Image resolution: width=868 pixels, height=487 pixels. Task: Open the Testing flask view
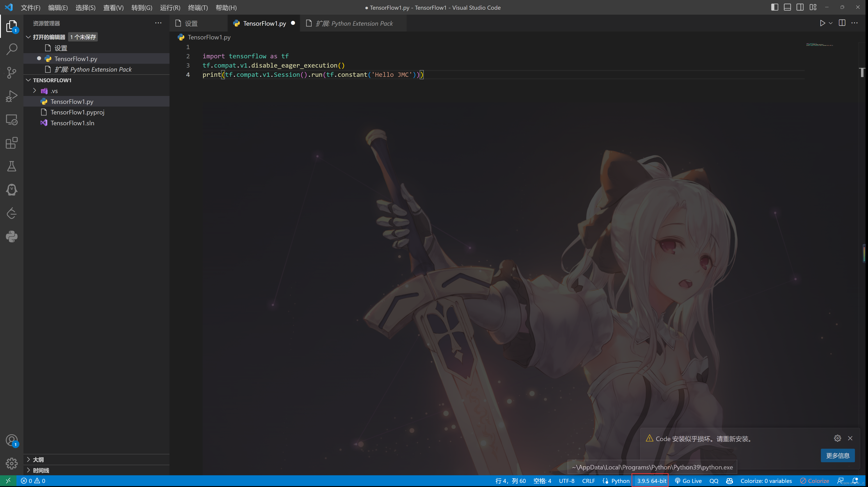12,166
